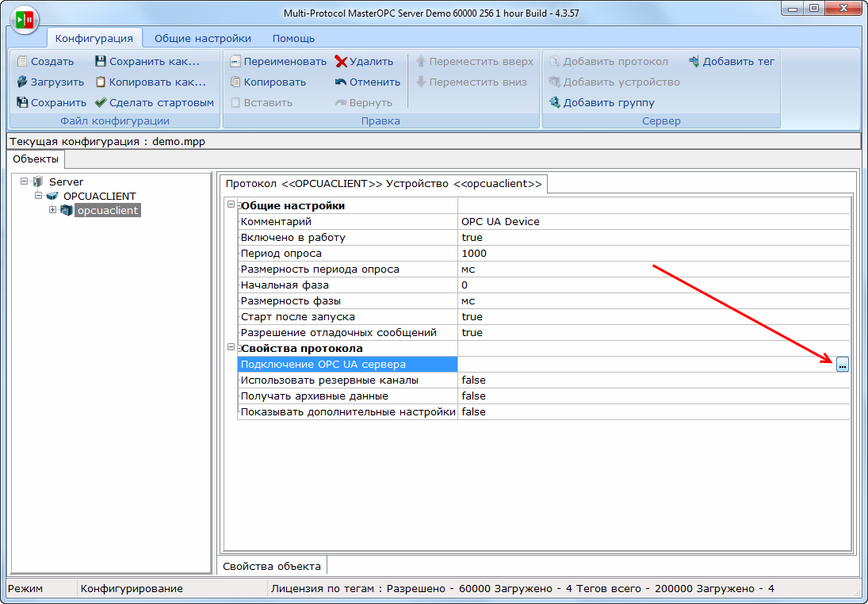Click the Загрузить (Load) configuration icon
Viewport: 868px width, 604px height.
pos(22,82)
